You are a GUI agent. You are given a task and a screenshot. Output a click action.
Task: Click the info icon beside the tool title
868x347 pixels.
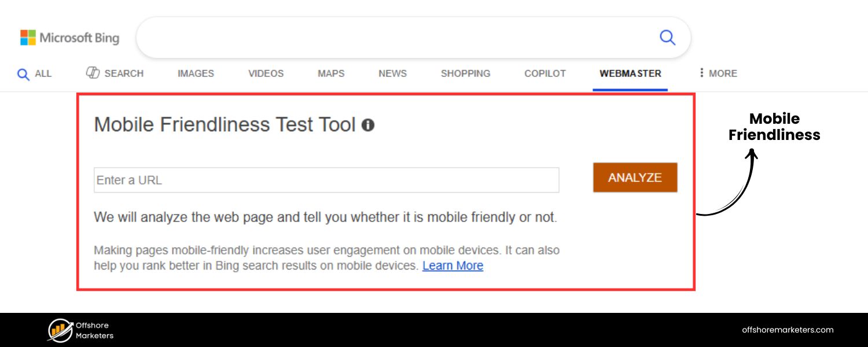[x=368, y=125]
